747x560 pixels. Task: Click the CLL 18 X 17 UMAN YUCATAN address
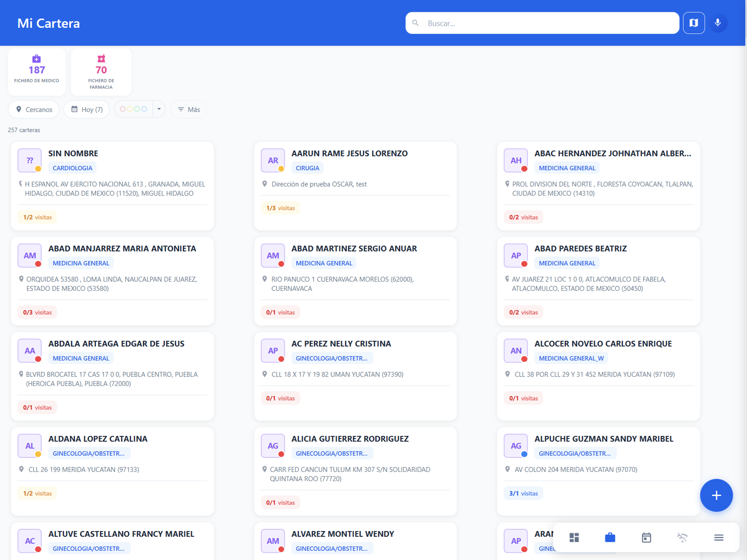pos(337,374)
